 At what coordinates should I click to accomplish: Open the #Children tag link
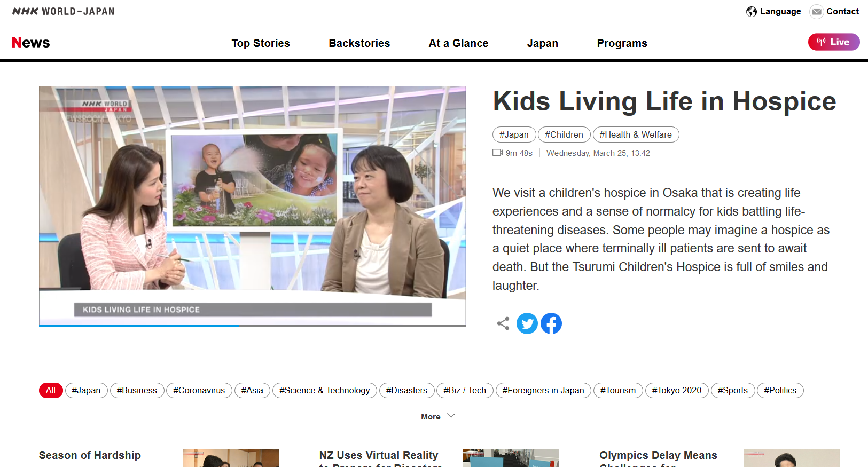click(x=564, y=134)
